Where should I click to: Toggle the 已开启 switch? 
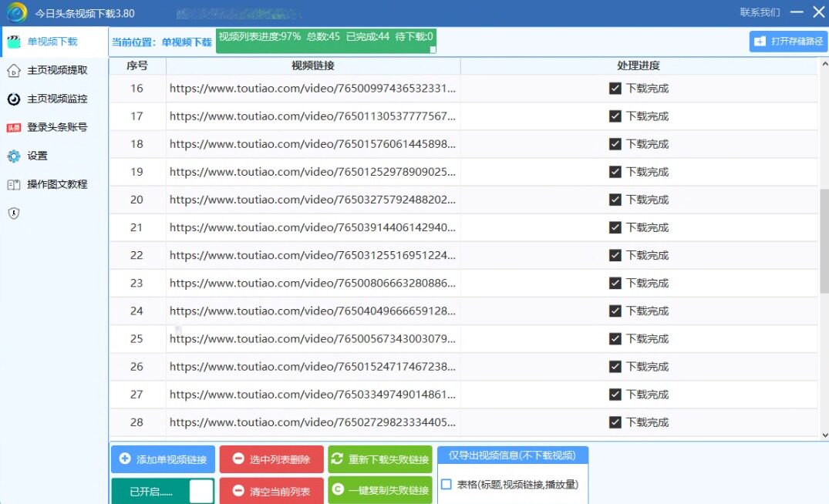[163, 492]
